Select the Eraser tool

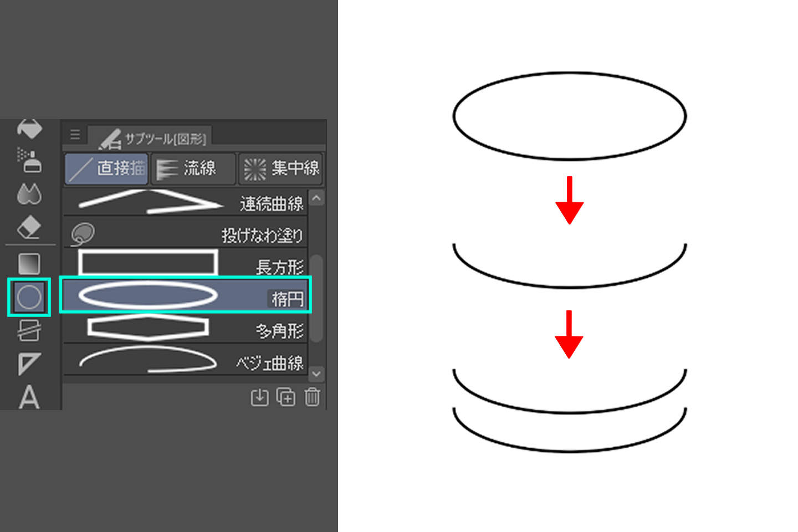click(29, 227)
